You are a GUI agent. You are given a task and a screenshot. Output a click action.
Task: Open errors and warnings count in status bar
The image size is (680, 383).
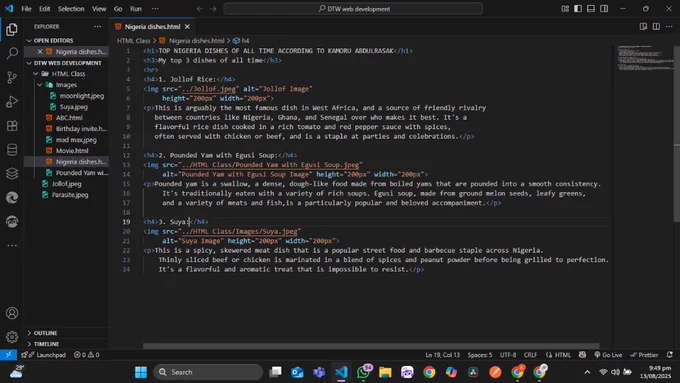(x=86, y=355)
